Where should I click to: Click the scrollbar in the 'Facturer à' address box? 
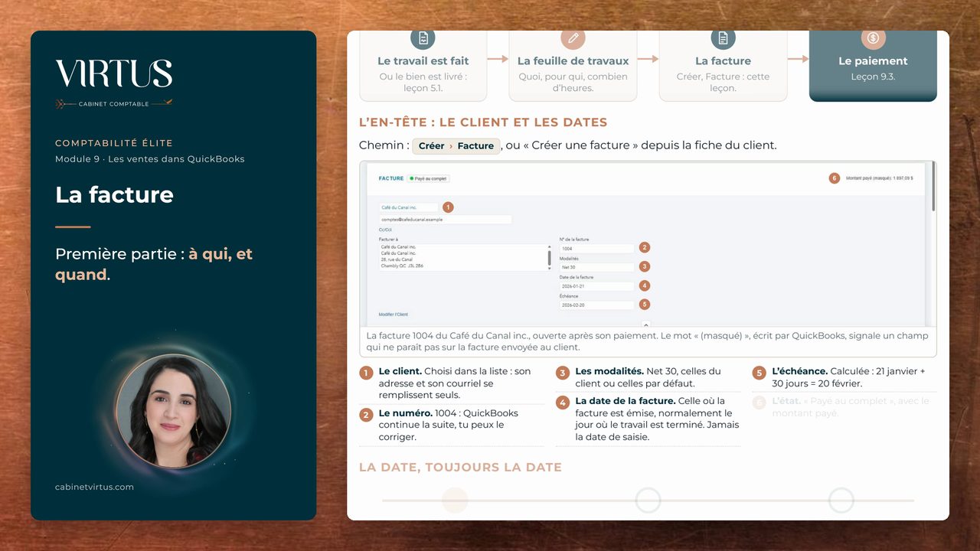click(x=549, y=257)
